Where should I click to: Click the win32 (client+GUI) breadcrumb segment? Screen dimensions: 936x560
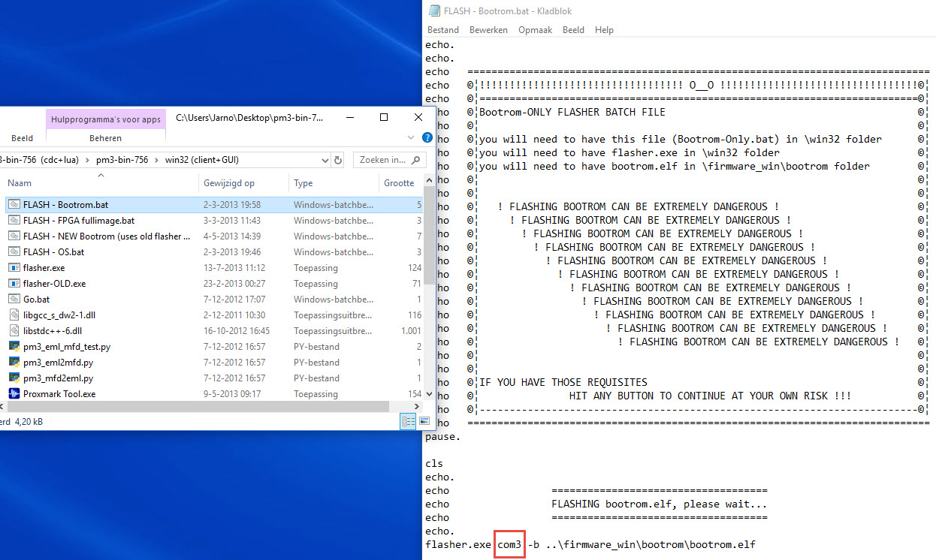point(202,160)
